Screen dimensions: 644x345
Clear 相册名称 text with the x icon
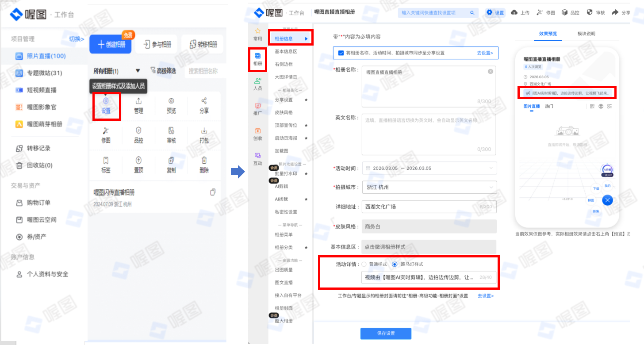[490, 72]
